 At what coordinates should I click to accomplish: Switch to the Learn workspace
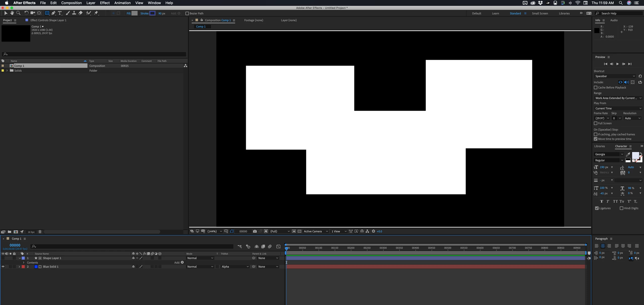tap(495, 13)
